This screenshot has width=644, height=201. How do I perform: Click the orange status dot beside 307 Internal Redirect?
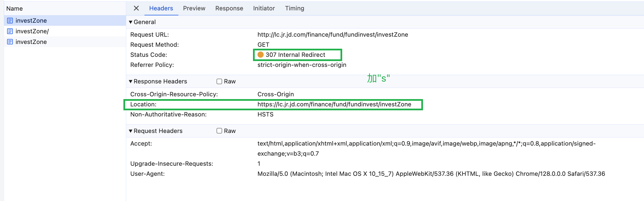[x=261, y=55]
